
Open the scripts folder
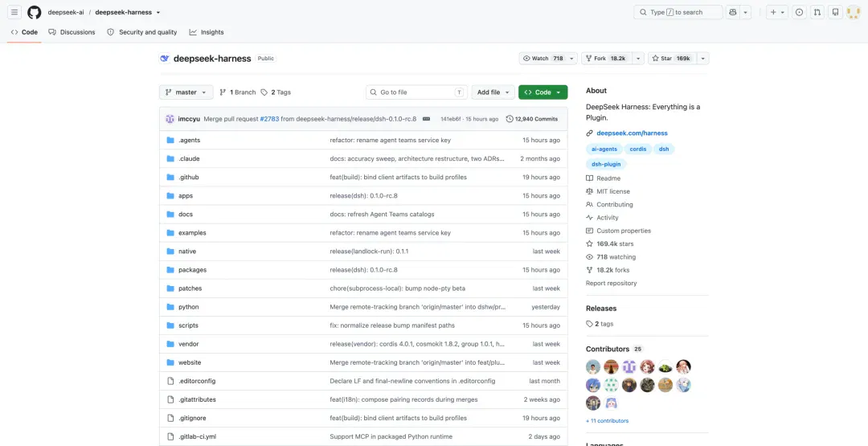click(188, 325)
